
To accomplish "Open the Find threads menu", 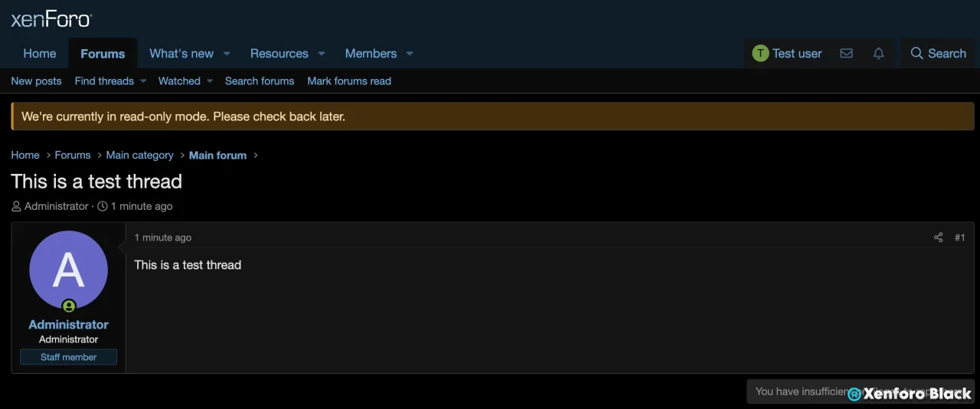I will (104, 81).
